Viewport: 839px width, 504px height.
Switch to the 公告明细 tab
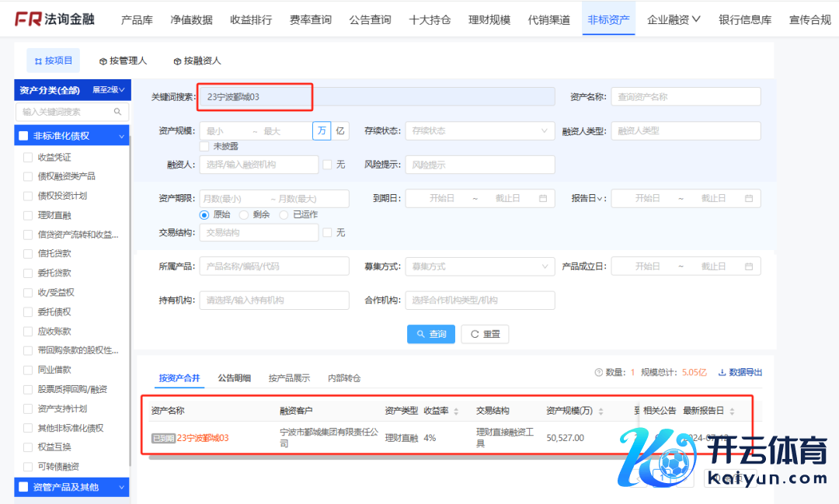[234, 378]
